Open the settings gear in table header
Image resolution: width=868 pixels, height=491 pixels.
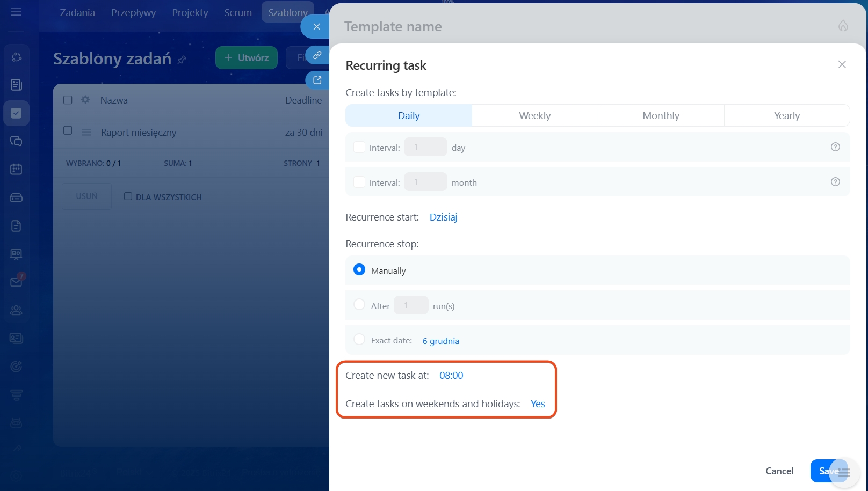click(85, 100)
